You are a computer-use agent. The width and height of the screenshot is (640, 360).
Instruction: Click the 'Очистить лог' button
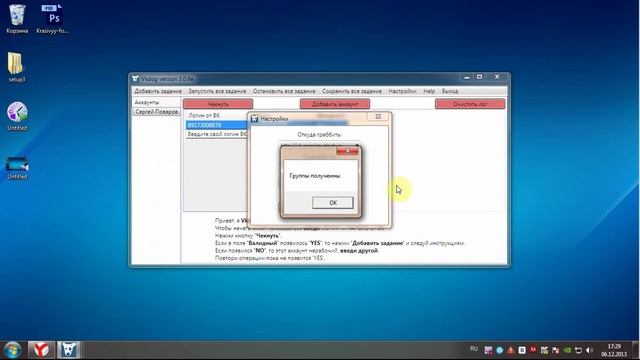click(470, 104)
